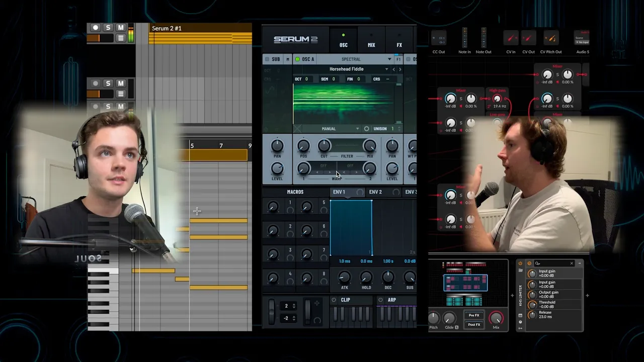Mute the Serum 2 #1 track

pos(121,28)
